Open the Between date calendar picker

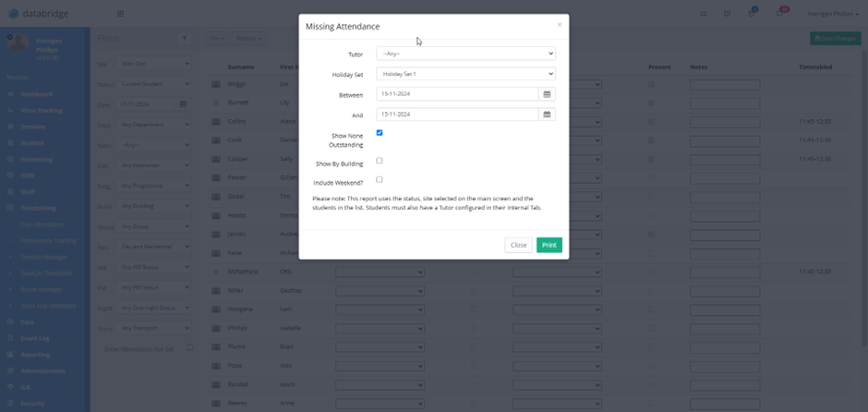(547, 94)
